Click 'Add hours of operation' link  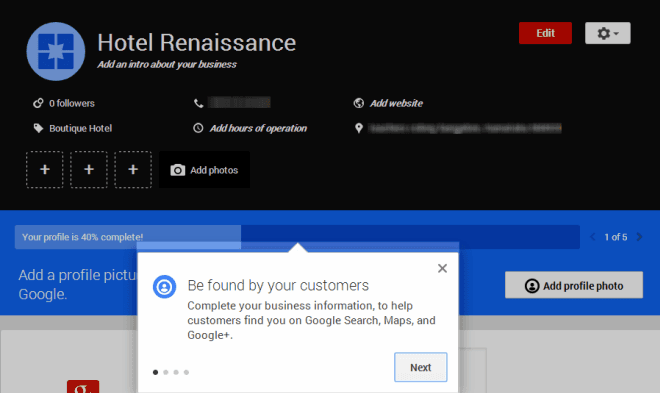(258, 128)
